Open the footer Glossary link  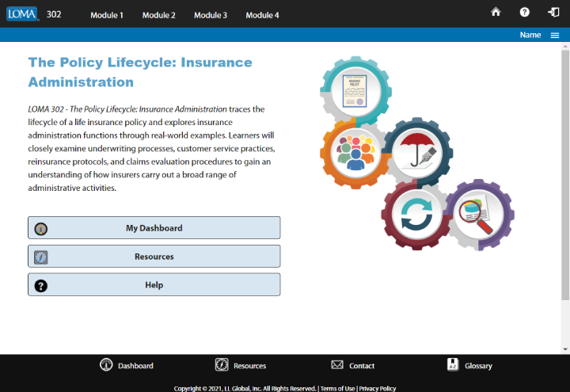tap(478, 366)
